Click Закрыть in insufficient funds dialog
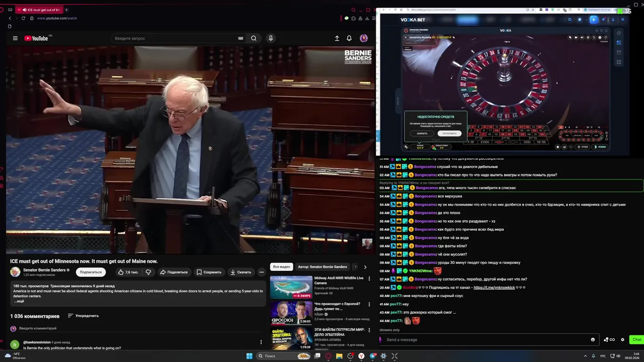644x362 pixels. point(422,133)
